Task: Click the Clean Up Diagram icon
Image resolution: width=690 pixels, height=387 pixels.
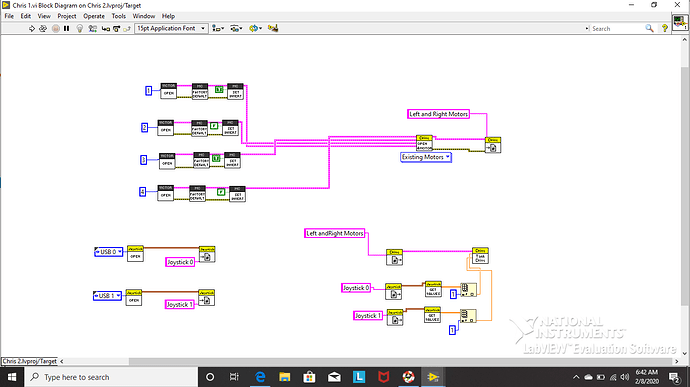Action: tap(273, 28)
